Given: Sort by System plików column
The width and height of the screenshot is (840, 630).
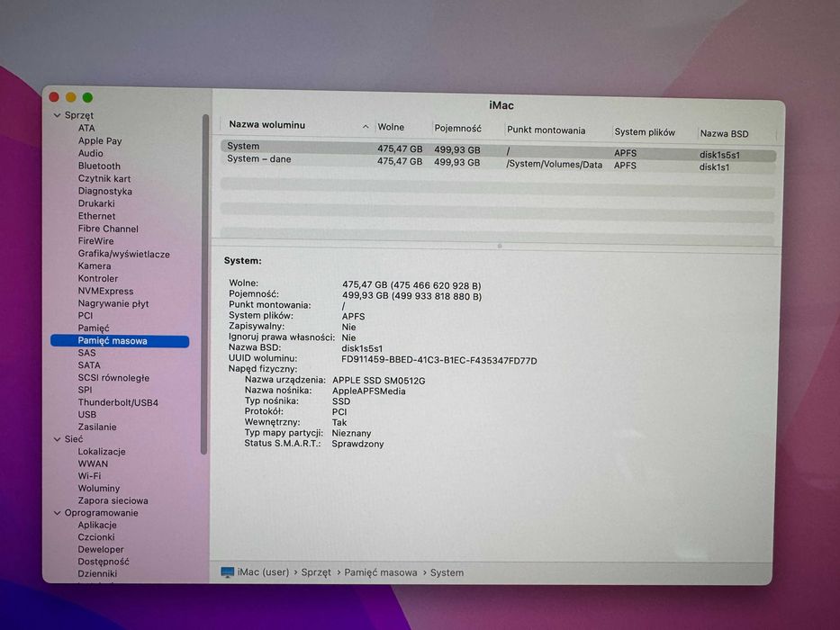Looking at the screenshot, I should (645, 132).
